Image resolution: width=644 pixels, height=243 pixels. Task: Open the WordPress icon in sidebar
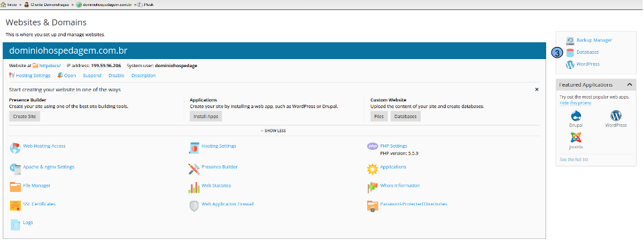(x=570, y=64)
